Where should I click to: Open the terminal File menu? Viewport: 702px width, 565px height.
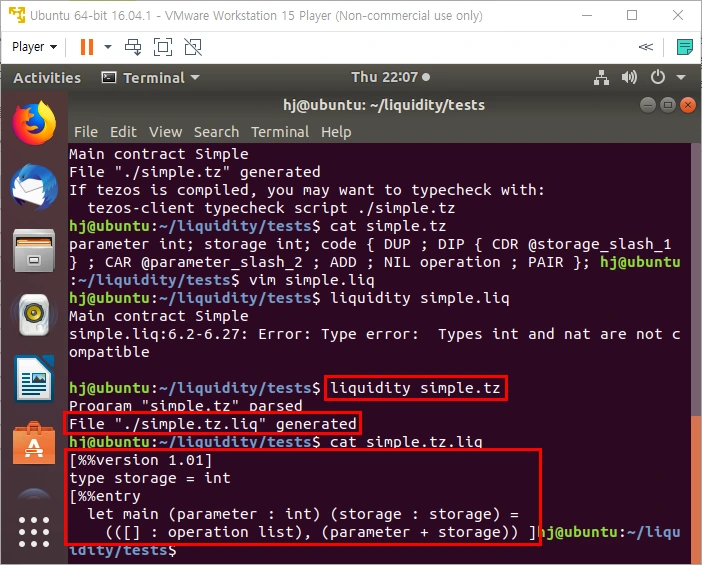tap(86, 132)
